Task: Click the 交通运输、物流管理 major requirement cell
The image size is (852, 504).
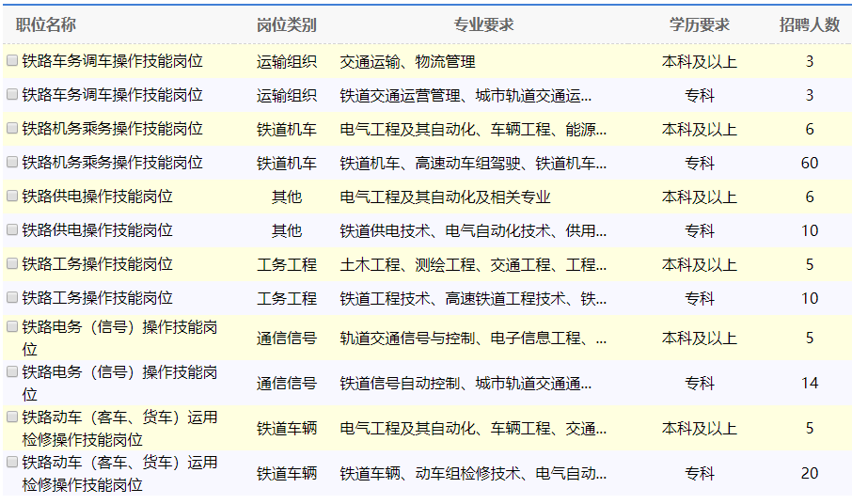Action: (x=407, y=61)
